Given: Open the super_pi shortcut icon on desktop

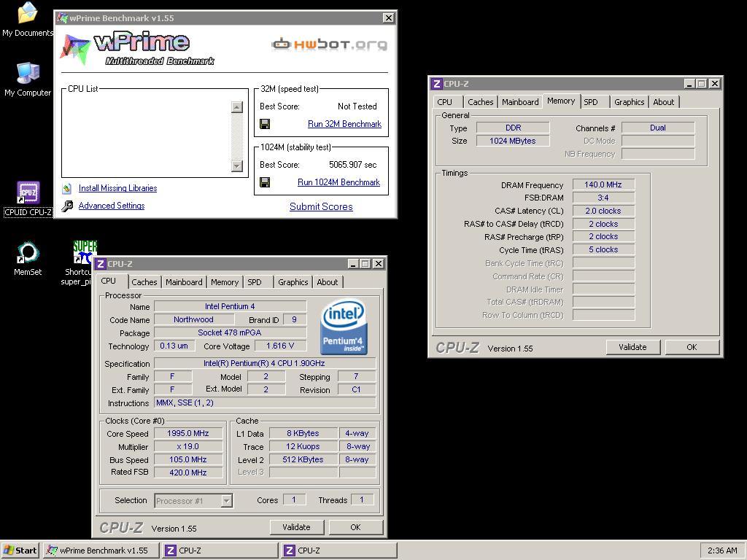Looking at the screenshot, I should (85, 252).
